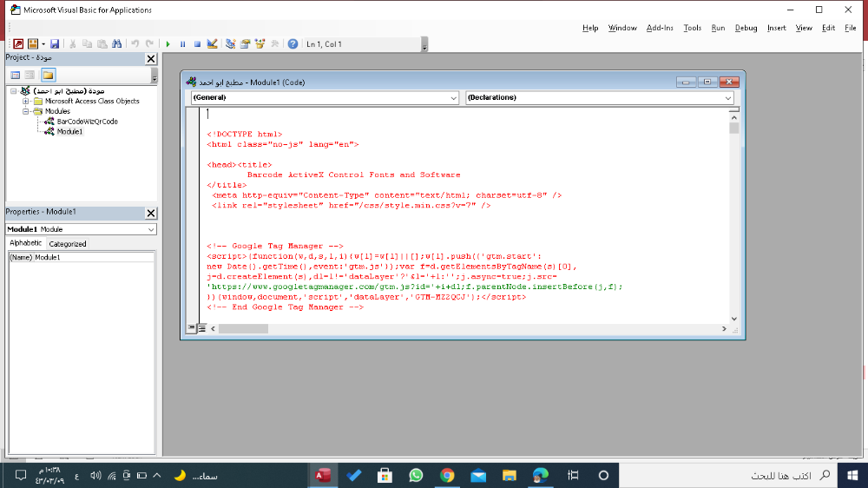Run the macro with the green play icon

click(x=168, y=43)
